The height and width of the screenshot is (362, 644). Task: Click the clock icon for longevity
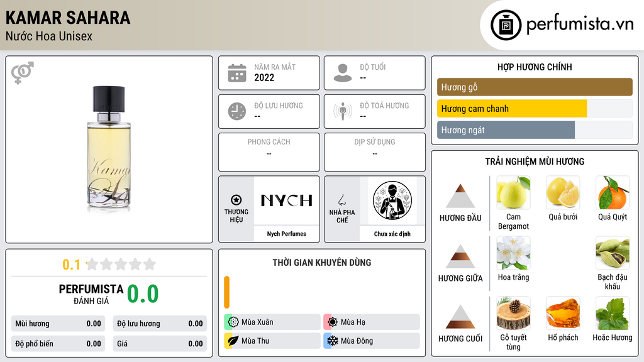pos(237,111)
